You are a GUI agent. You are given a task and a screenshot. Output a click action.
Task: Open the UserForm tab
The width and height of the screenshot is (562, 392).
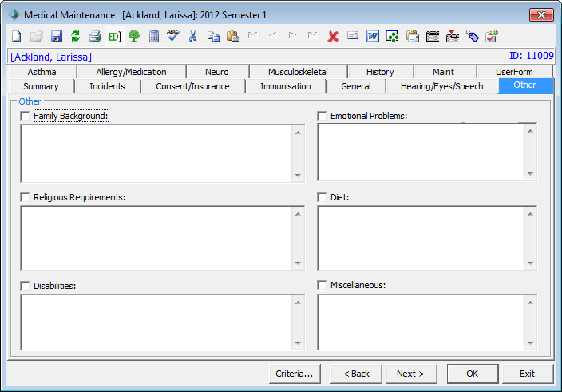(x=514, y=72)
